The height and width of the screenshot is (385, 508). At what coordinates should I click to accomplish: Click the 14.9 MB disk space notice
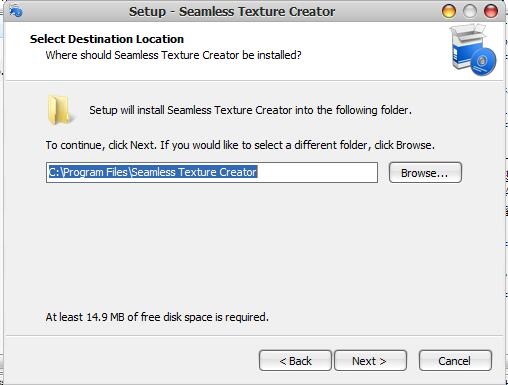[157, 317]
